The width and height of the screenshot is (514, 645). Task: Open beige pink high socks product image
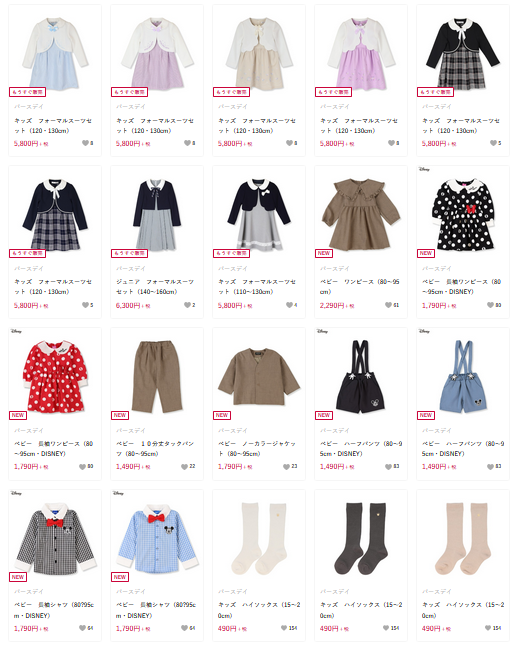tap(463, 538)
